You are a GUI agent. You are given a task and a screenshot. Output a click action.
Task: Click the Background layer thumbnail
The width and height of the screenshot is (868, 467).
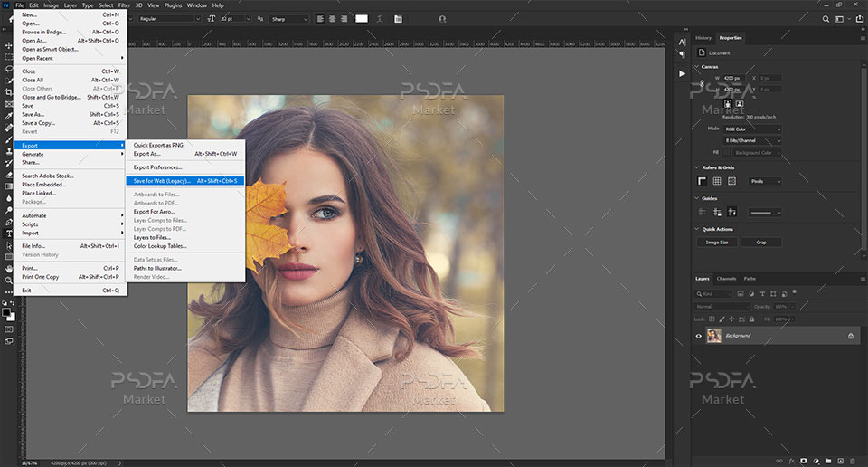pyautogui.click(x=714, y=336)
